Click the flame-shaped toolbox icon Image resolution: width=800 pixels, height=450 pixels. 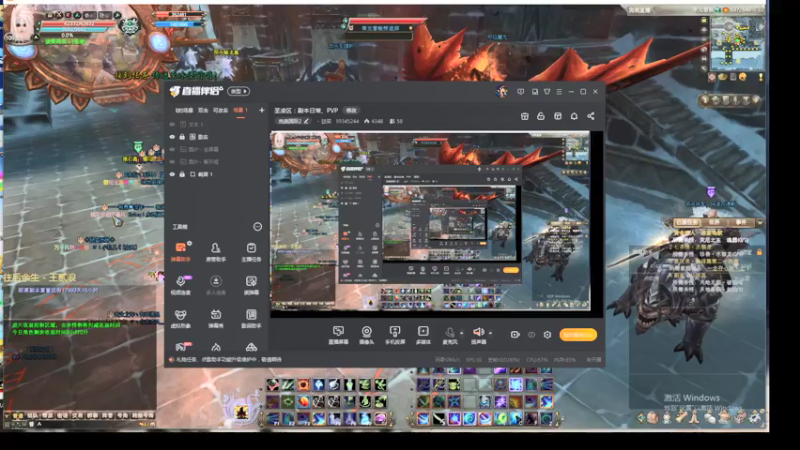[x=216, y=347]
